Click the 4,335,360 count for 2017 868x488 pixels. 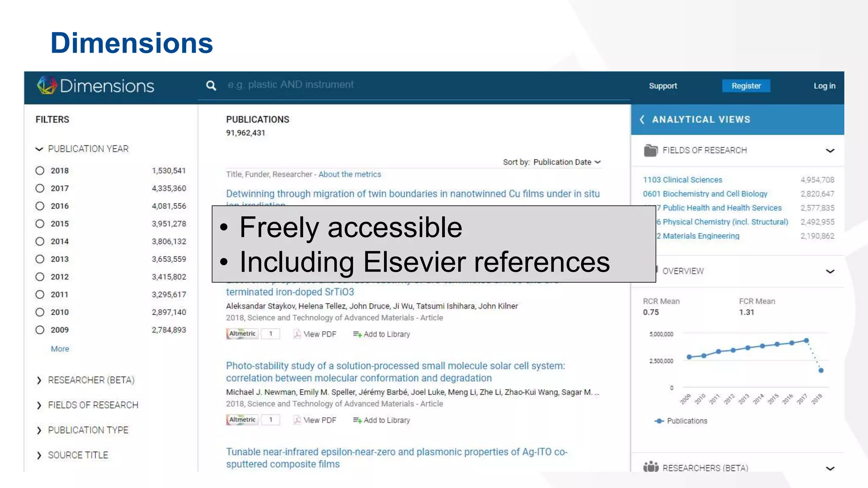point(169,189)
